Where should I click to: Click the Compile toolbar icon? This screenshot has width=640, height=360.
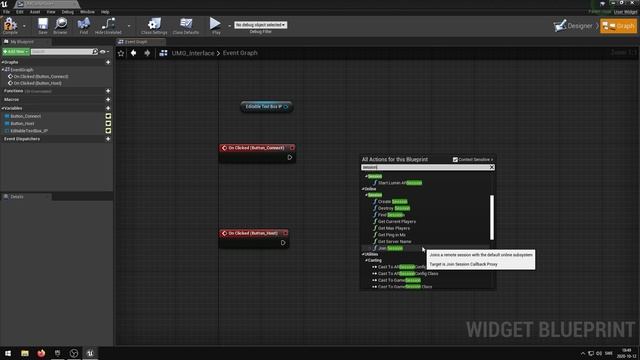(x=10, y=25)
